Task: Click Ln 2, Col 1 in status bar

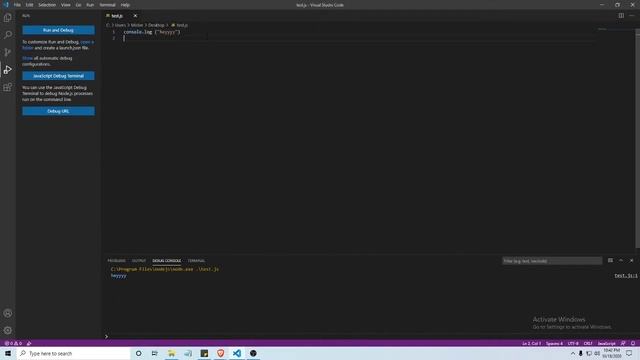Action: pos(531,343)
